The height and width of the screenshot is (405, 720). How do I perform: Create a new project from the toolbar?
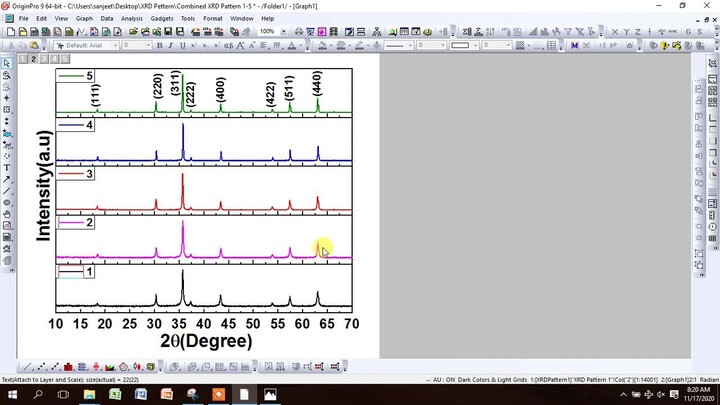click(11, 32)
